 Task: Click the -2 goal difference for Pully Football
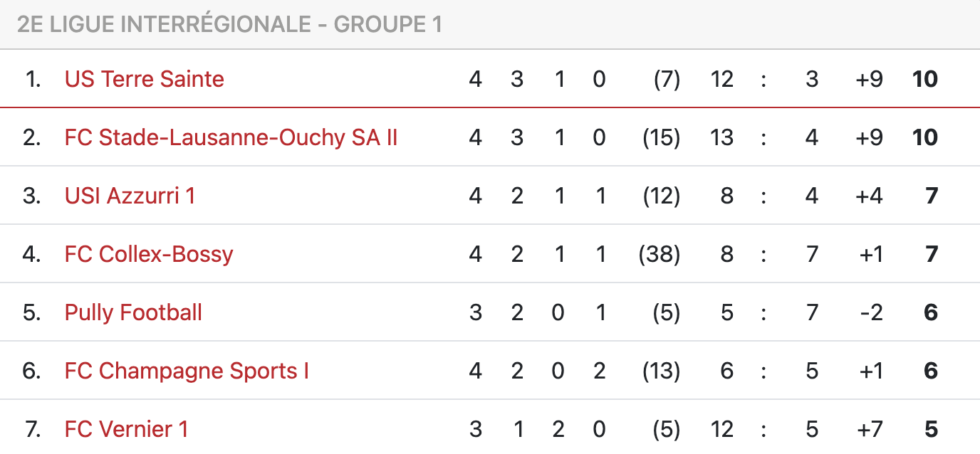872,312
